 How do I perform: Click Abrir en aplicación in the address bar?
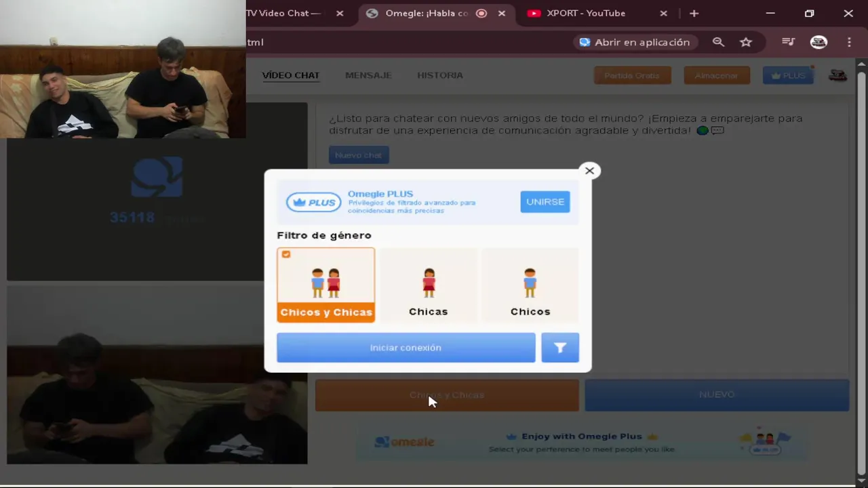[x=634, y=42]
